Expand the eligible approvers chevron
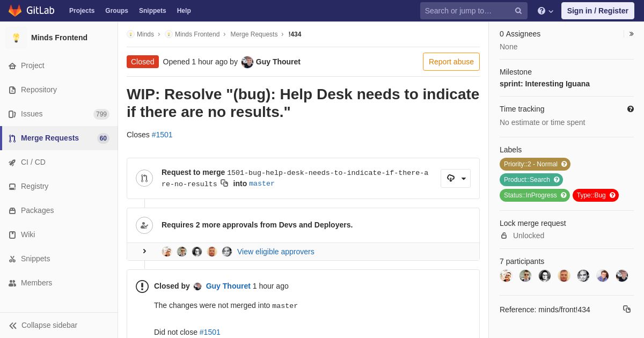Image resolution: width=644 pixels, height=338 pixels. pos(144,251)
